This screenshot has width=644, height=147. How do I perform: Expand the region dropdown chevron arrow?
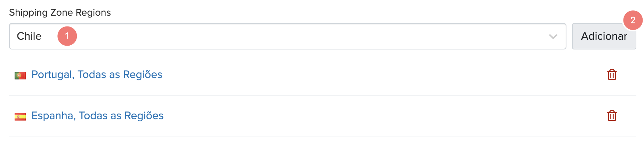click(x=553, y=37)
